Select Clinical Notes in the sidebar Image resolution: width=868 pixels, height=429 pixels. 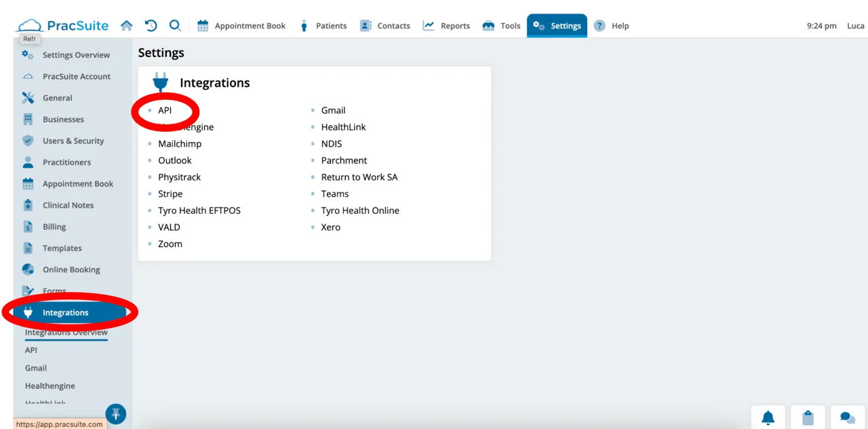click(70, 205)
